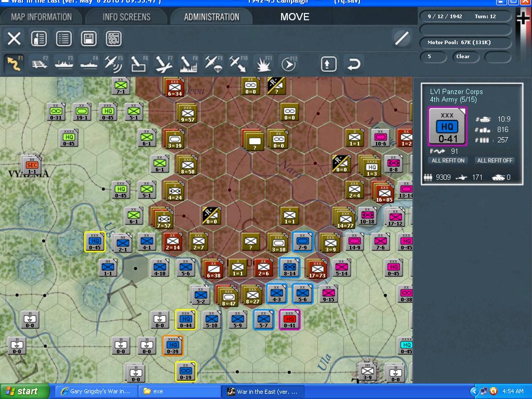The height and width of the screenshot is (399, 532).
Task: Select the Soviet 6=38 unit counter
Action: pyautogui.click(x=212, y=269)
